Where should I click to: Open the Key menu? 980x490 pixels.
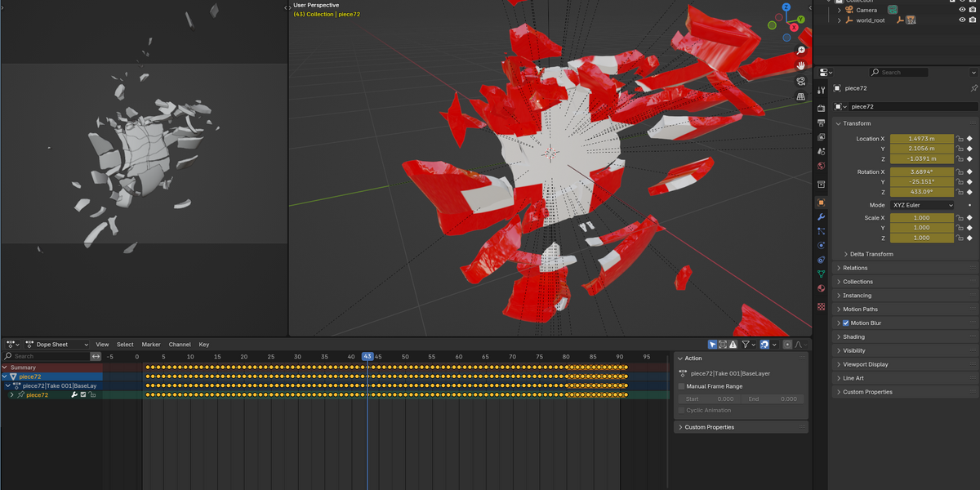pos(204,345)
